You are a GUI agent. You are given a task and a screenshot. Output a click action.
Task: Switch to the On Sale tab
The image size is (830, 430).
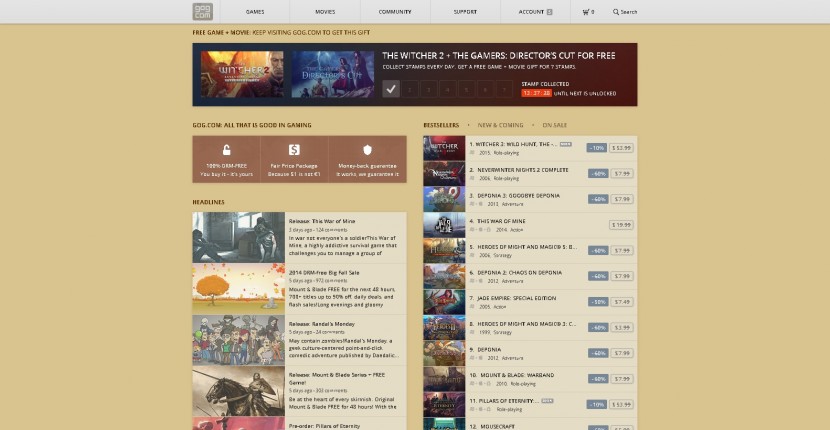click(x=554, y=125)
